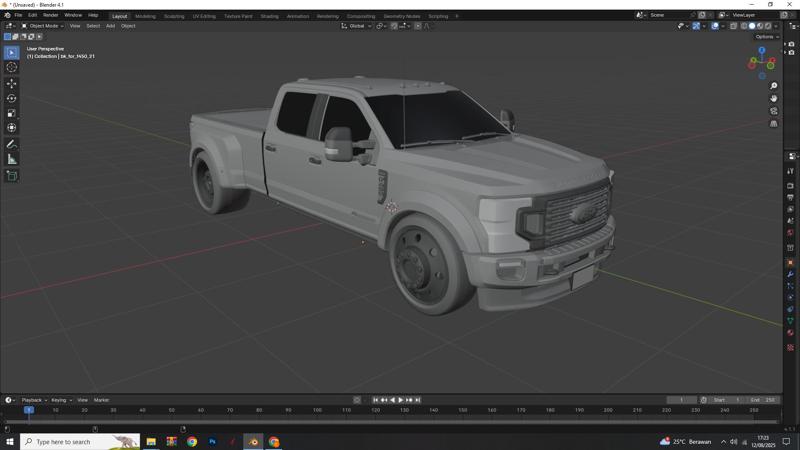Toggle X-ray mode
This screenshot has height=450, width=800.
coord(733,26)
